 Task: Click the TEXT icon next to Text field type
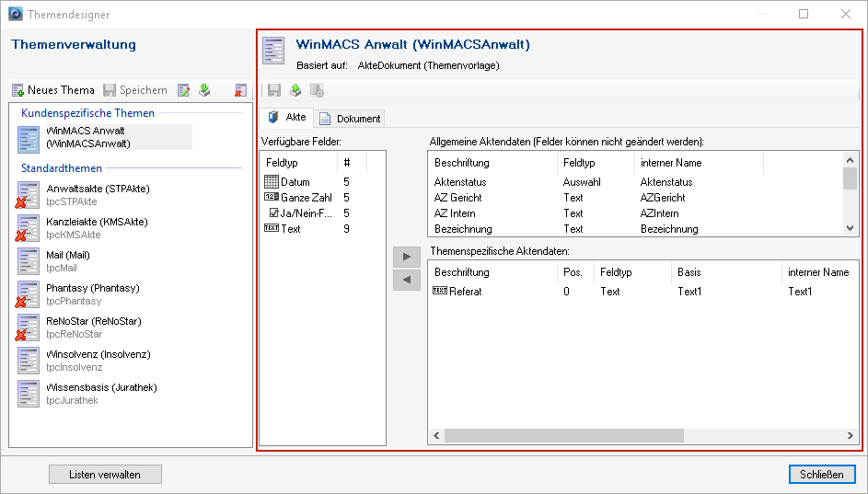(272, 228)
